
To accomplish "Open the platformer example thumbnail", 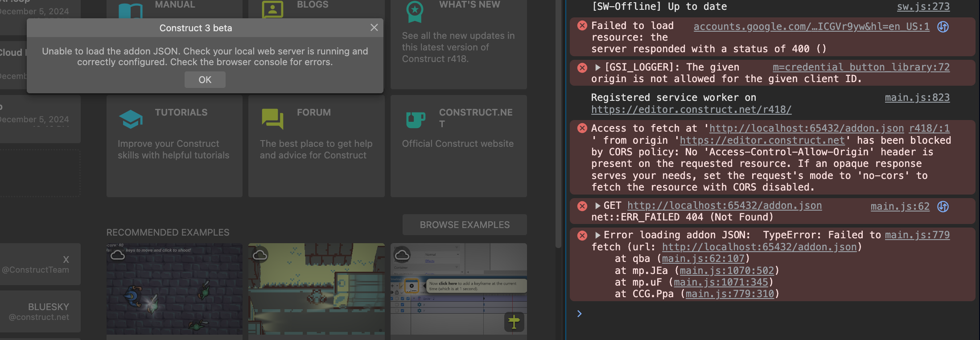I will 317,289.
